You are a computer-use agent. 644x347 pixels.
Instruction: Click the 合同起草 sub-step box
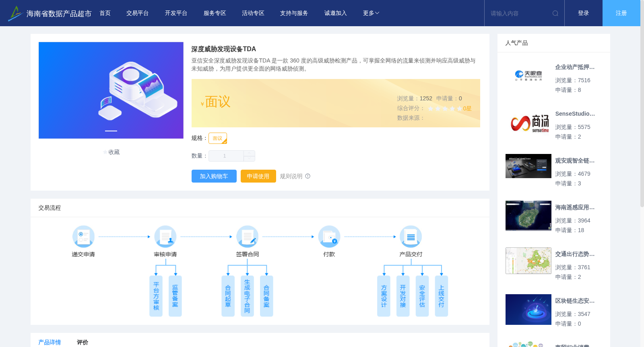(x=228, y=296)
